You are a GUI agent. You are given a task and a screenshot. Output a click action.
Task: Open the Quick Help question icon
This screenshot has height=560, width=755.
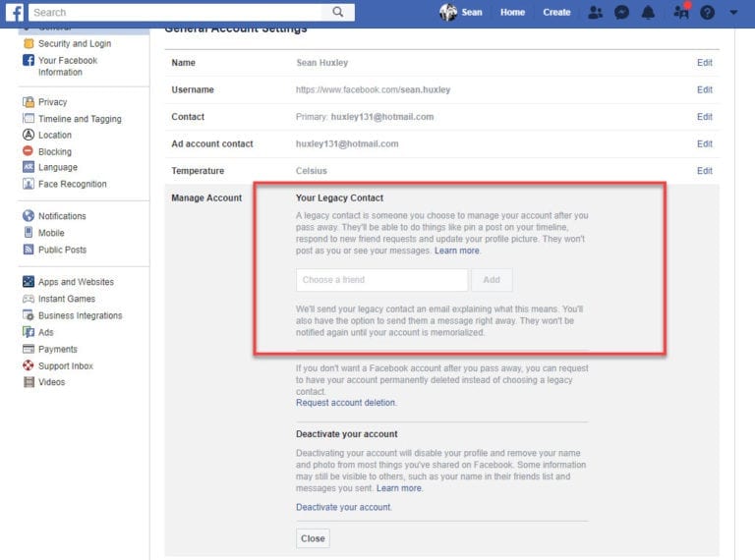point(707,12)
